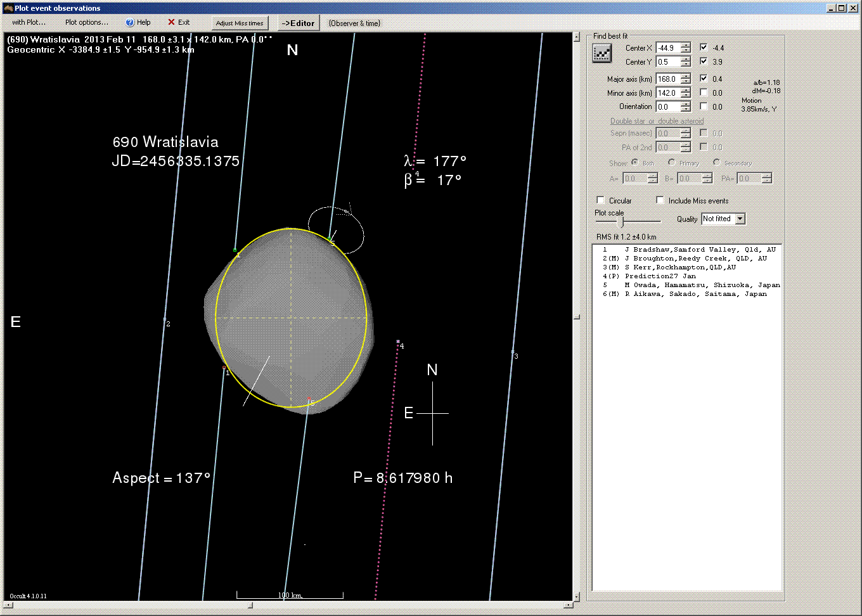Click the red X Exit item

179,22
